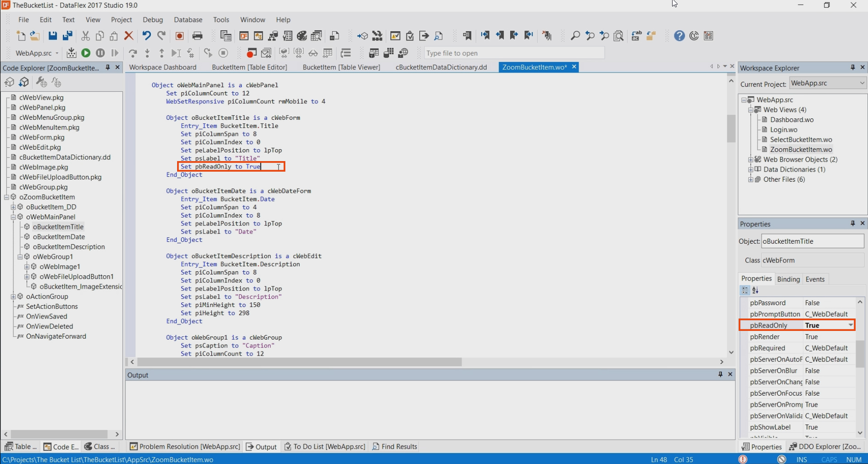Screen dimensions: 868x464
Task: Click the Undo arrow icon
Action: point(146,36)
